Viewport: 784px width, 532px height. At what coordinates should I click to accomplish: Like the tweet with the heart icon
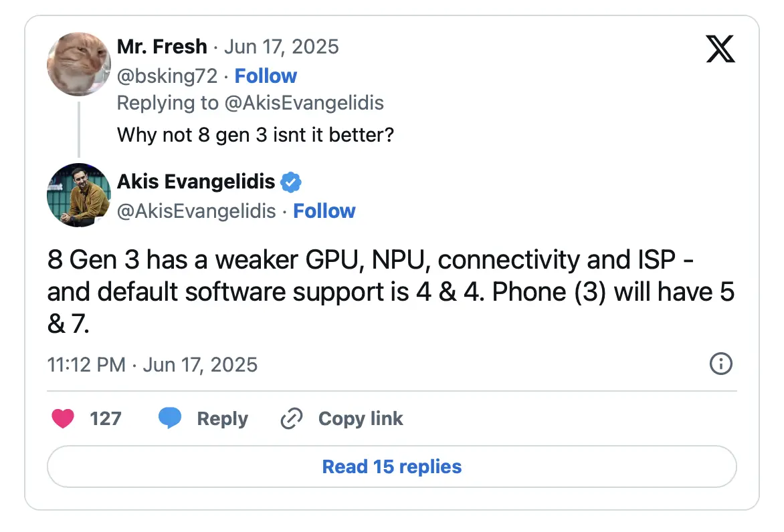coord(63,419)
